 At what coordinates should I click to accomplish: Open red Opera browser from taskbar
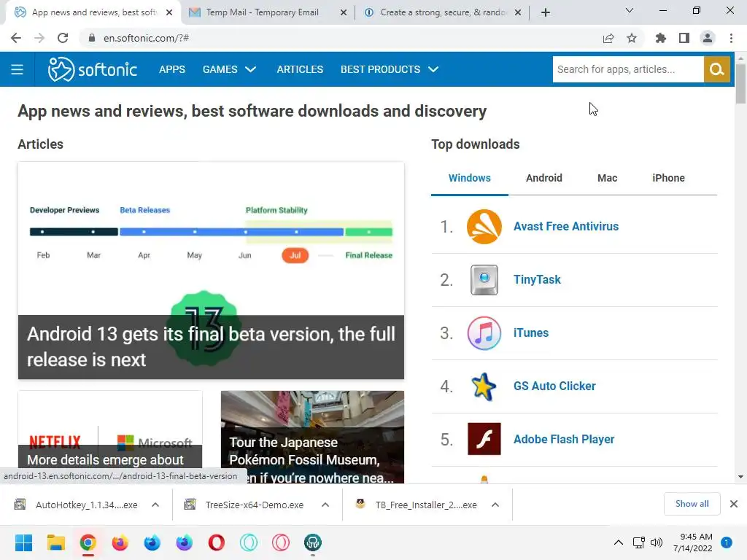coord(216,542)
